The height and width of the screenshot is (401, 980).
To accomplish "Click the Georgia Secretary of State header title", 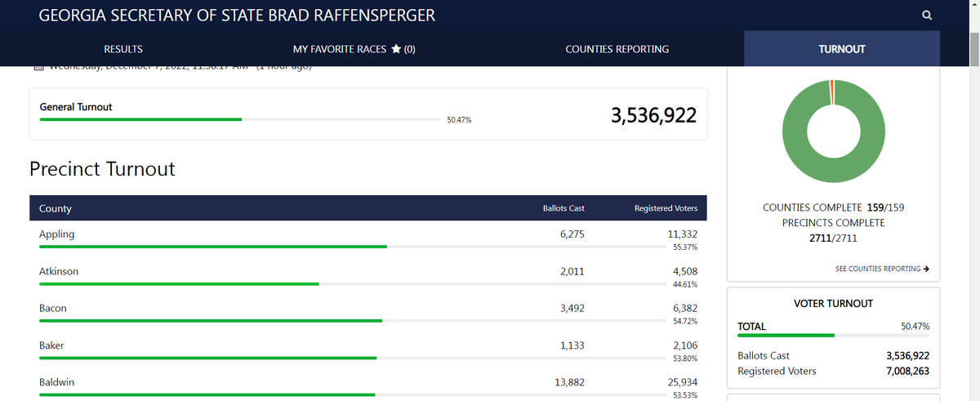I will pos(237,16).
